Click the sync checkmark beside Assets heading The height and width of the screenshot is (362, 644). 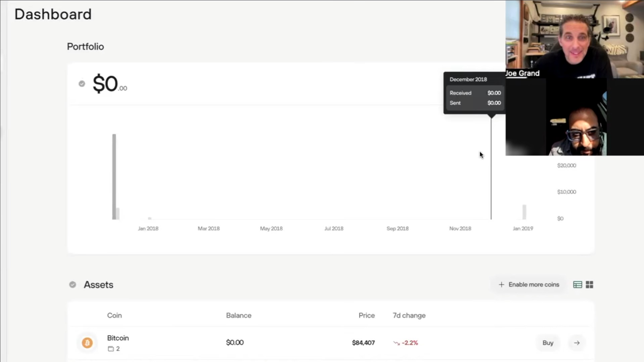pyautogui.click(x=72, y=285)
